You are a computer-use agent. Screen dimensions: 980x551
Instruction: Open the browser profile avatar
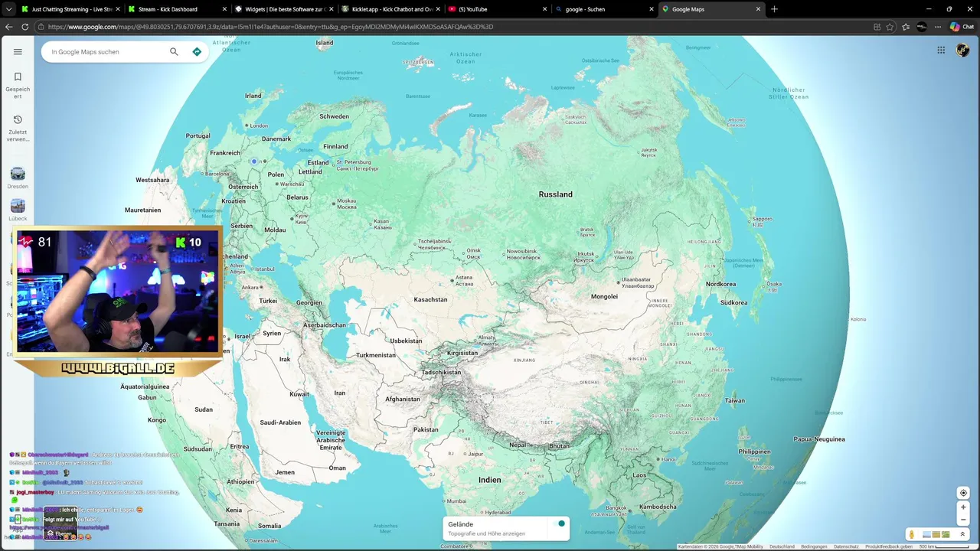[x=922, y=27]
